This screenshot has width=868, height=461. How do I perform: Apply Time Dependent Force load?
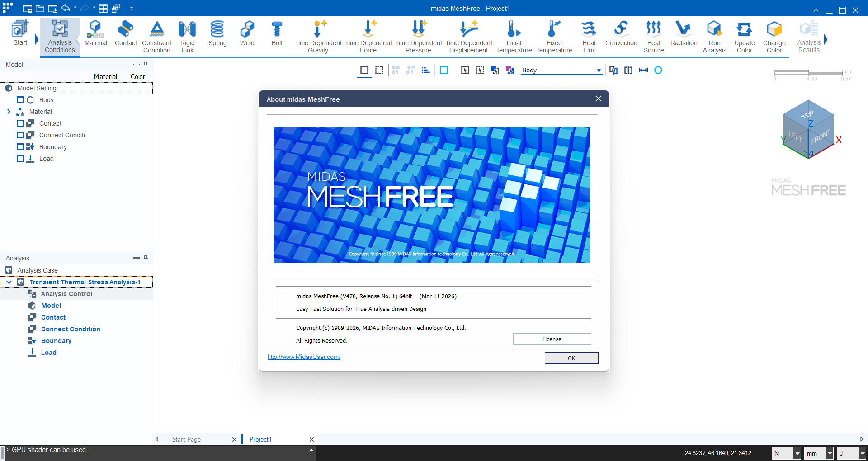click(x=368, y=37)
